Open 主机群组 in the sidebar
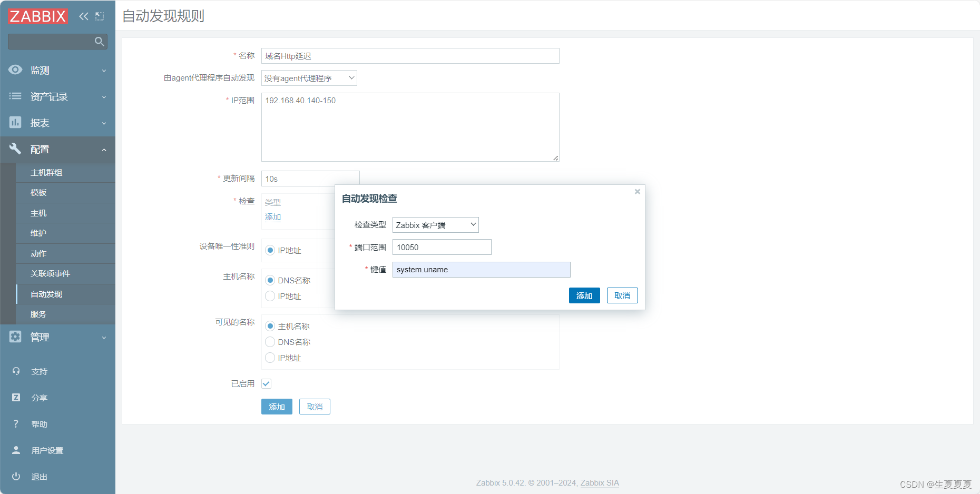Viewport: 980px width, 494px height. click(x=65, y=173)
